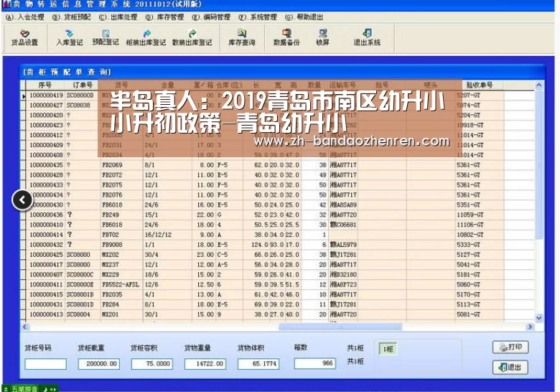Open 库存查询 toolbar icon
The image size is (560, 392).
tap(242, 37)
